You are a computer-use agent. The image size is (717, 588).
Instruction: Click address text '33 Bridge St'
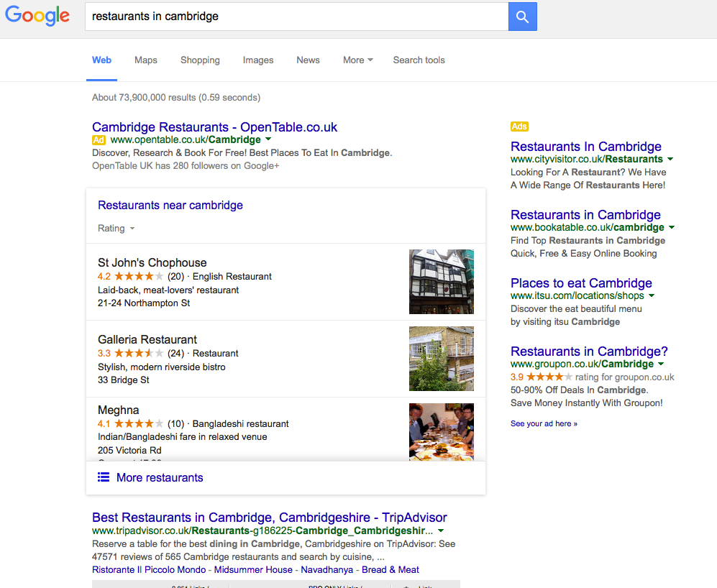(124, 380)
